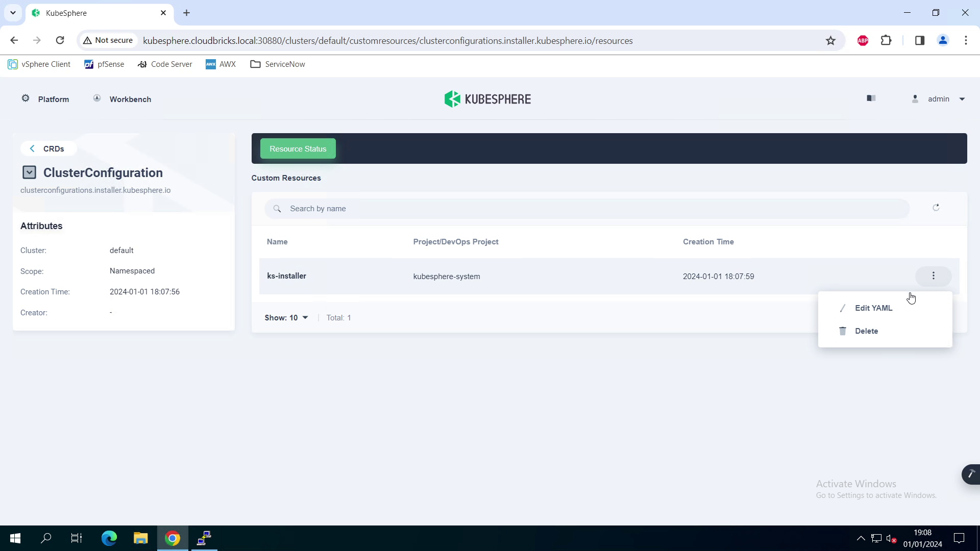Go back to CRDs list
The image size is (980, 551).
[x=48, y=148]
